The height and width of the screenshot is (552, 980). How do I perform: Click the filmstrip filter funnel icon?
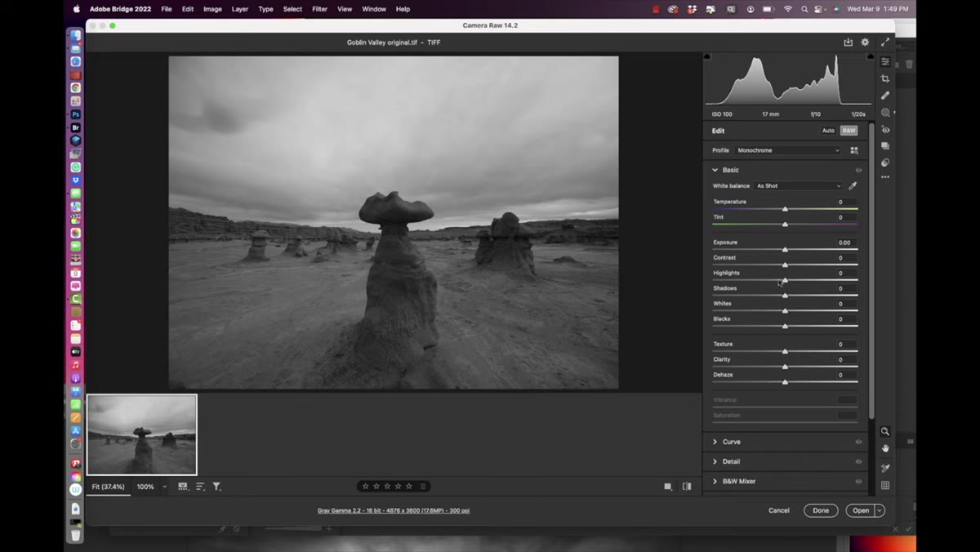tap(216, 487)
